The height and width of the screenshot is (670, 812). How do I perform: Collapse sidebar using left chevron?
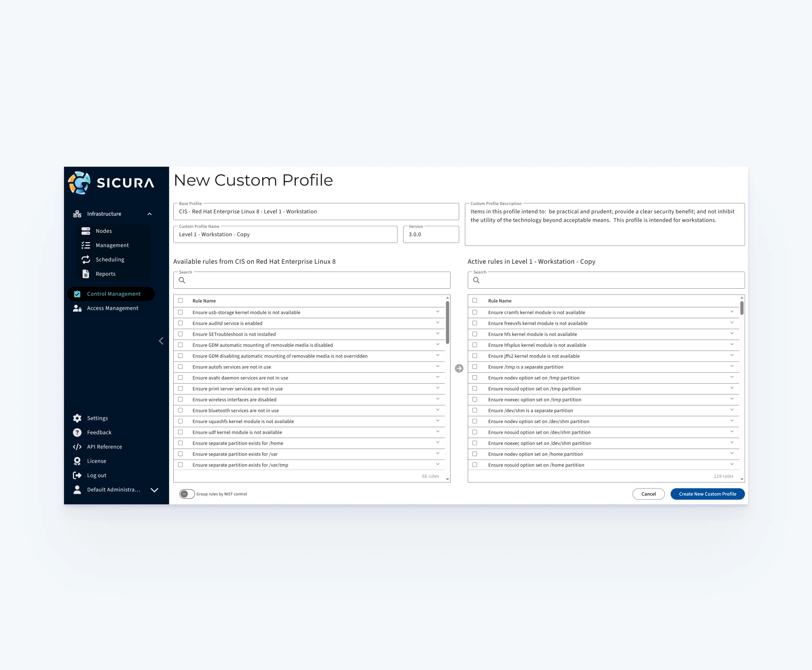[161, 341]
